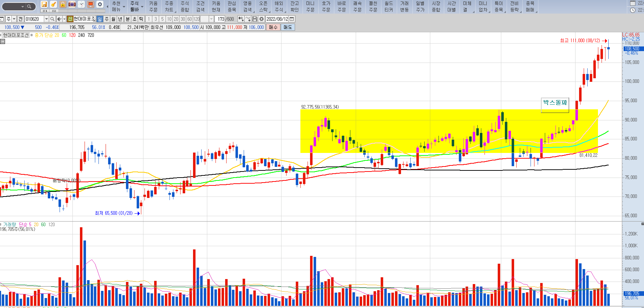Screen dimensions: 644x308
Task: Select tick 틱 chart period
Action: (x=141, y=19)
